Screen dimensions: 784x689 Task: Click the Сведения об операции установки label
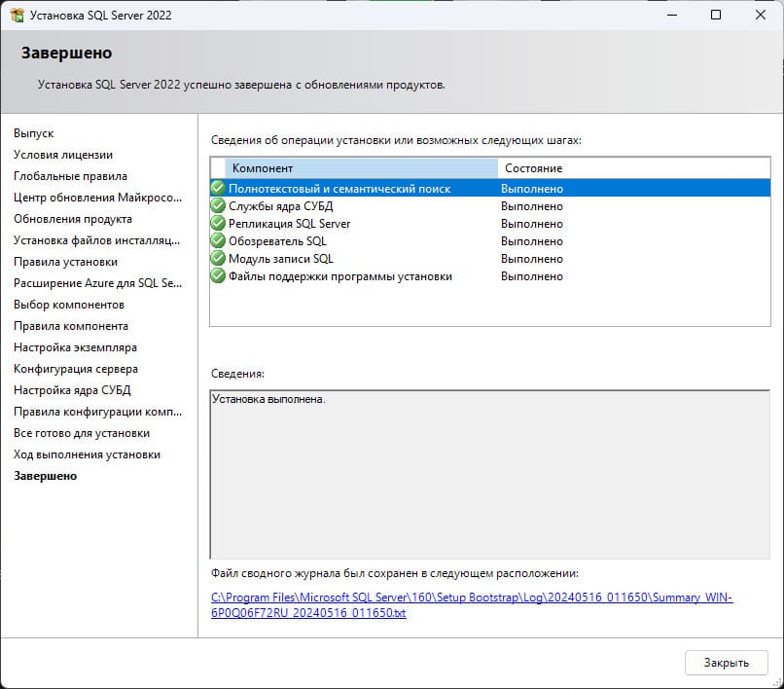point(396,140)
